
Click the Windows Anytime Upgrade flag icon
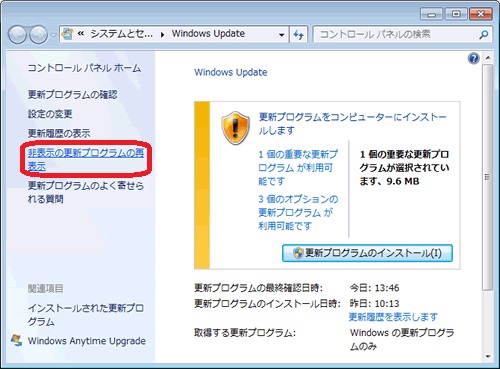click(16, 340)
